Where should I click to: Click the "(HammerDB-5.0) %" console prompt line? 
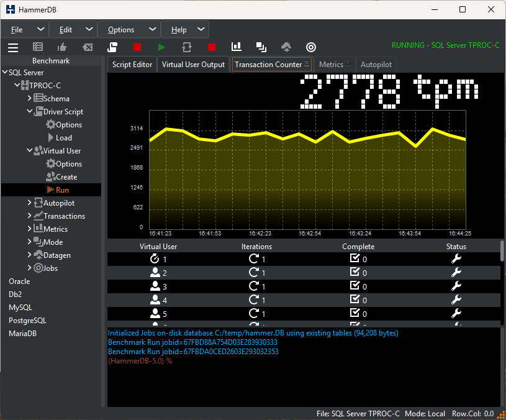tap(140, 361)
